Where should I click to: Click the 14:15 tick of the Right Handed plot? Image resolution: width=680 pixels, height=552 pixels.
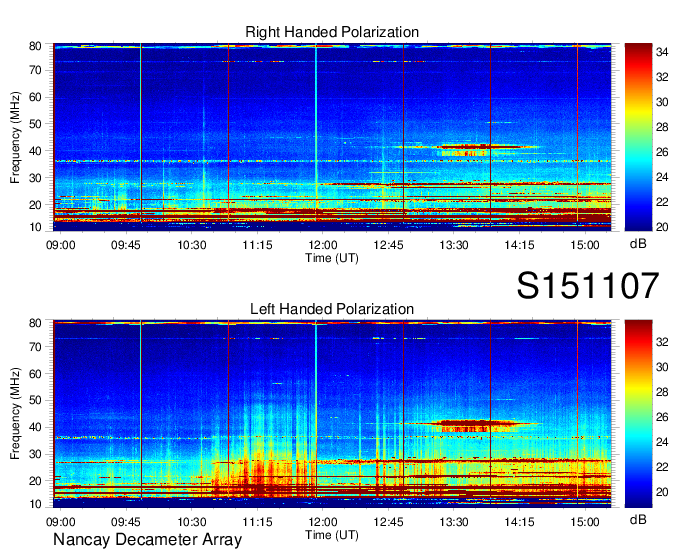click(519, 245)
